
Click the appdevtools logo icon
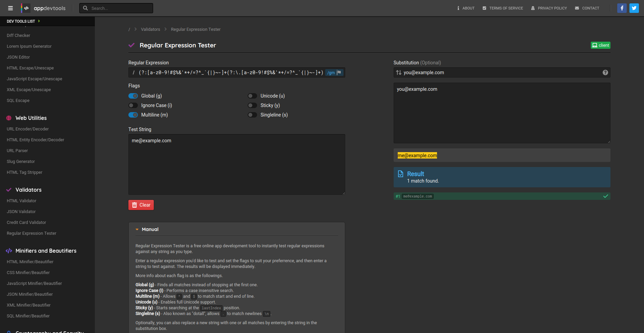26,8
